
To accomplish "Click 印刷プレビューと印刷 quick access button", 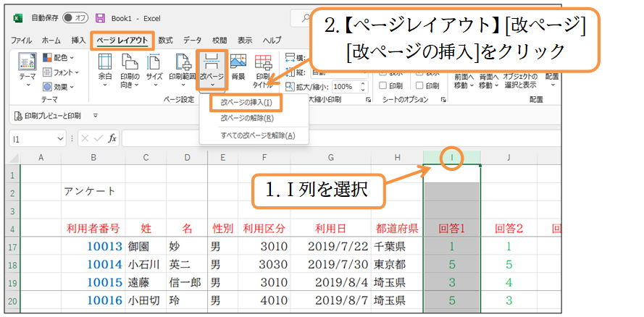I will point(47,116).
